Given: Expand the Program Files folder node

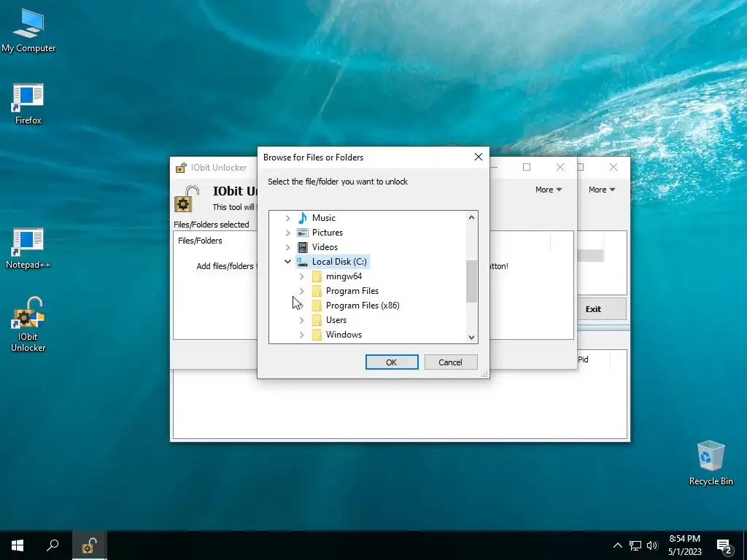Looking at the screenshot, I should click(301, 291).
